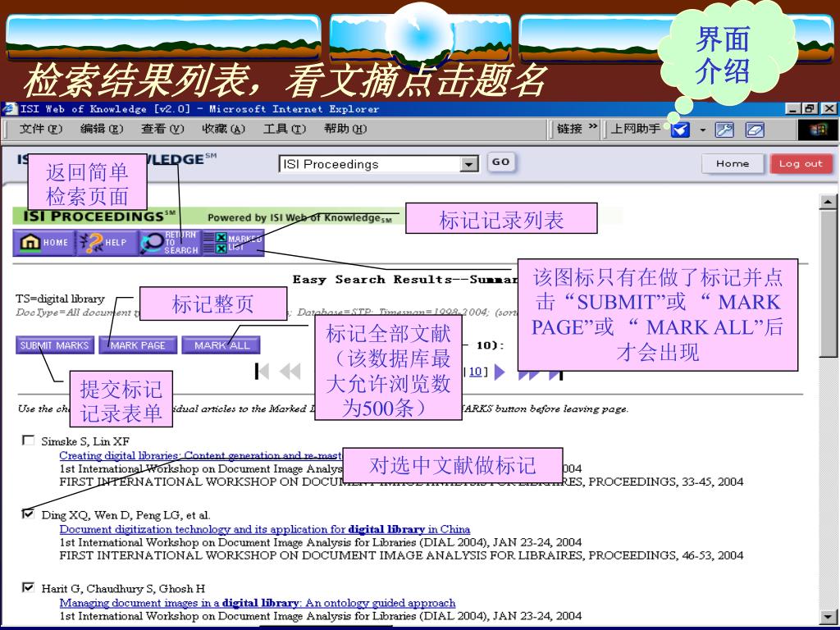Click the 上网助手 toolbar label
The width and height of the screenshot is (840, 630).
(x=636, y=129)
